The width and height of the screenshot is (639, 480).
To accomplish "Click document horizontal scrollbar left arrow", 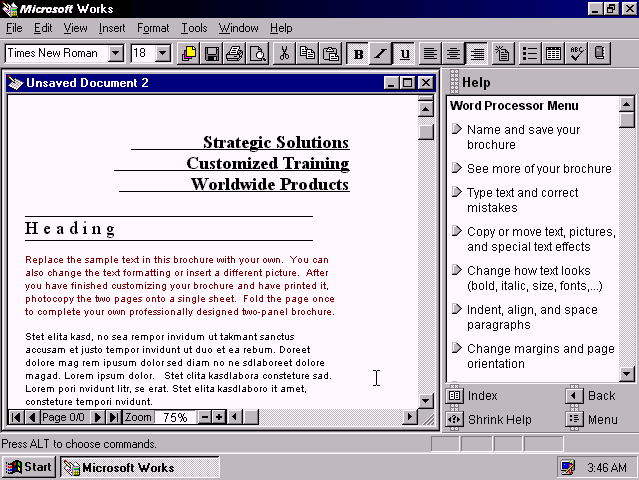I will tap(235, 417).
